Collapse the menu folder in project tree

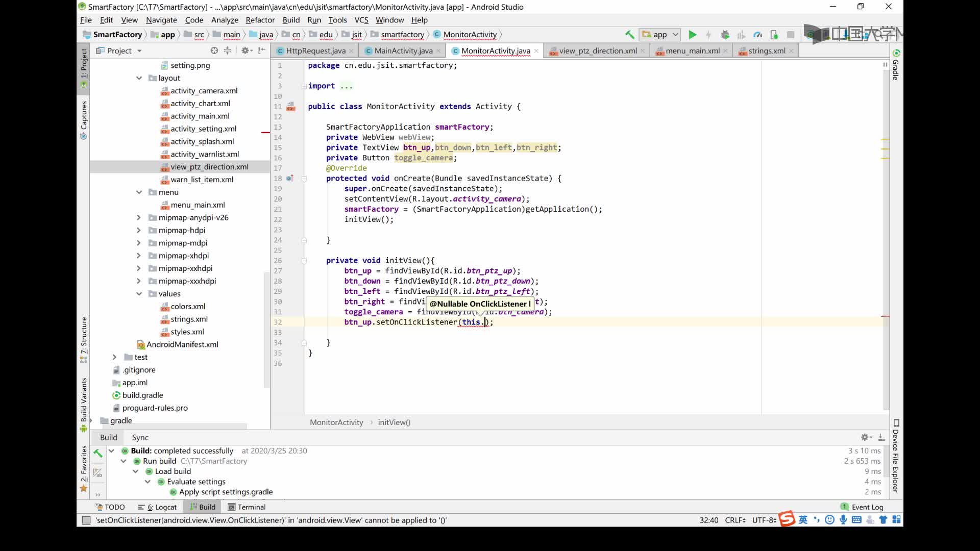[x=139, y=192]
